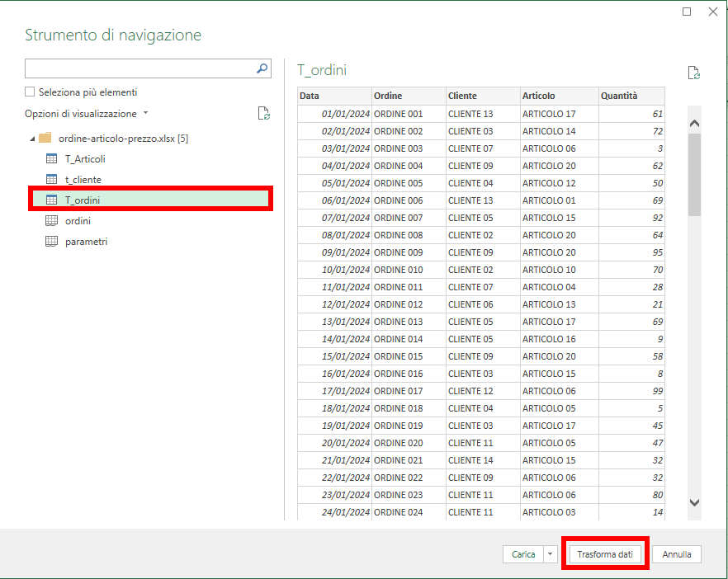Click the t_cliente table icon

(51, 179)
